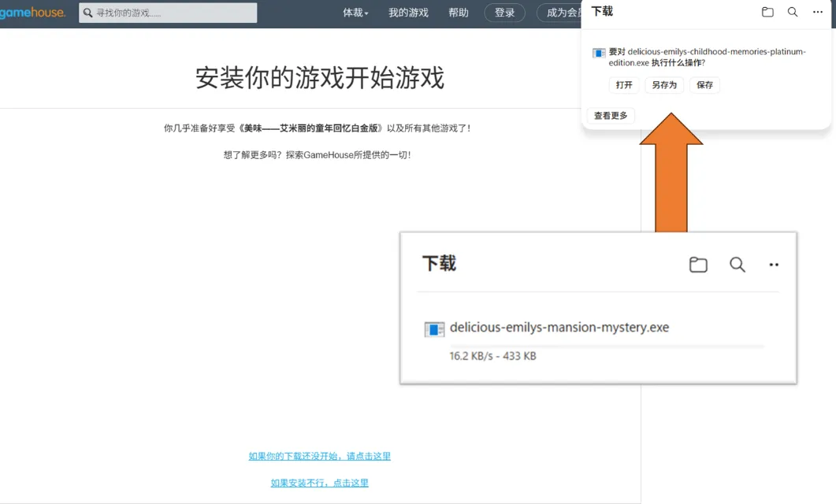Click search icon in top downloads popup
Screen dimensions: 836x504
[x=793, y=12]
